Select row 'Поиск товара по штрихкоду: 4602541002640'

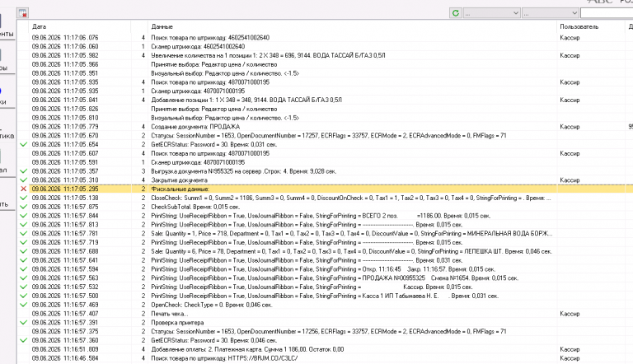click(210, 38)
